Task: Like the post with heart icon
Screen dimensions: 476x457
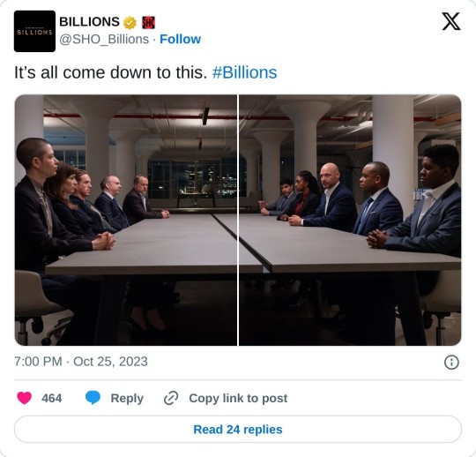Action: click(x=25, y=398)
